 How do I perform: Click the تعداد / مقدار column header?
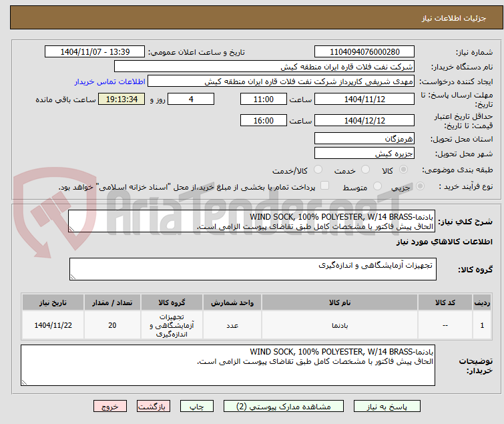tap(112, 302)
